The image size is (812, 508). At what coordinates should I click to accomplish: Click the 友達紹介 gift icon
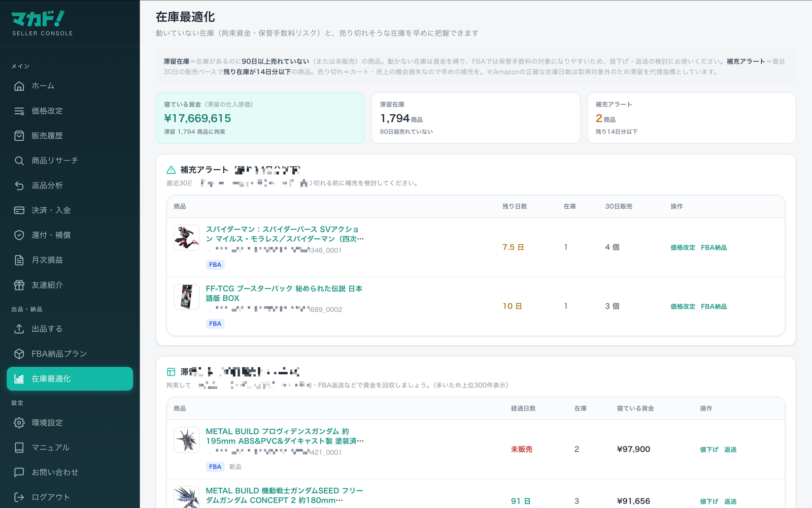pyautogui.click(x=19, y=285)
